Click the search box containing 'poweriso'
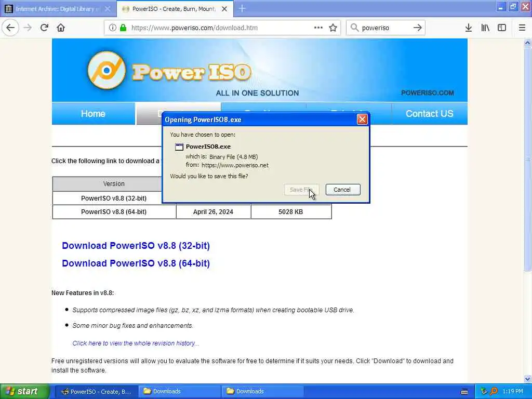532x399 pixels. click(385, 28)
